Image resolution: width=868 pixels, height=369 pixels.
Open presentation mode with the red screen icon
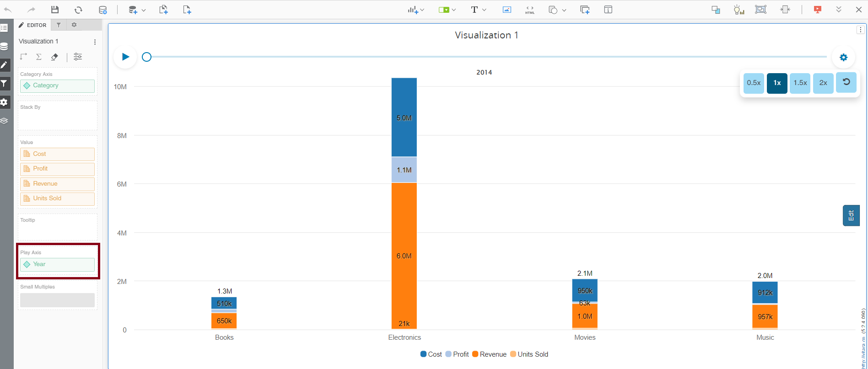click(817, 10)
